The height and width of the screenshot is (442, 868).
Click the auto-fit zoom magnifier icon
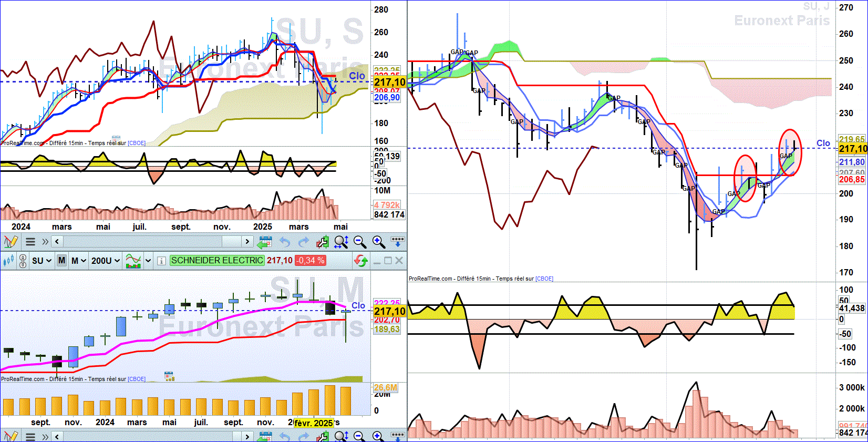pyautogui.click(x=341, y=242)
